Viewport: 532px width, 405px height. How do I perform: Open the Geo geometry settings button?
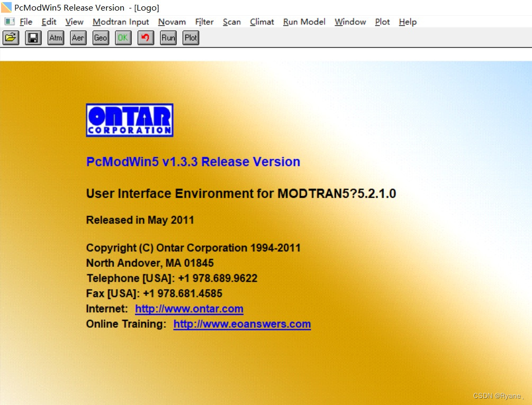pos(101,38)
